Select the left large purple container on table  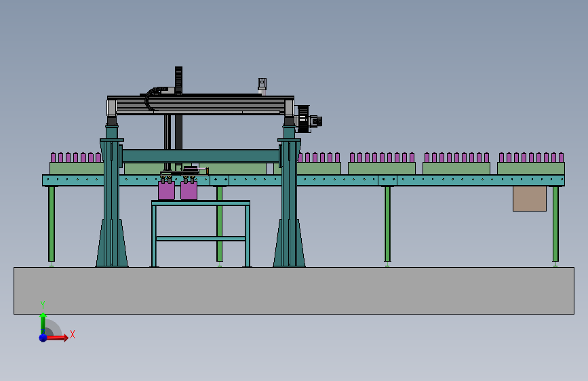(166, 190)
